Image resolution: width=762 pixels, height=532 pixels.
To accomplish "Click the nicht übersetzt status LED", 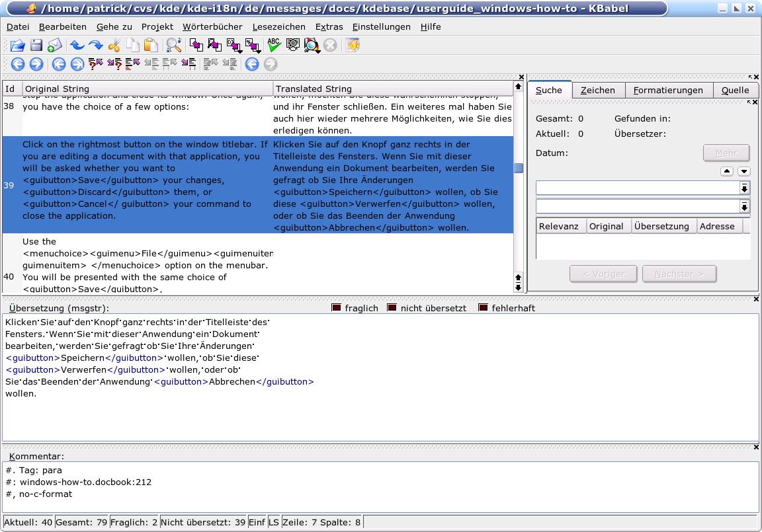I will (392, 308).
